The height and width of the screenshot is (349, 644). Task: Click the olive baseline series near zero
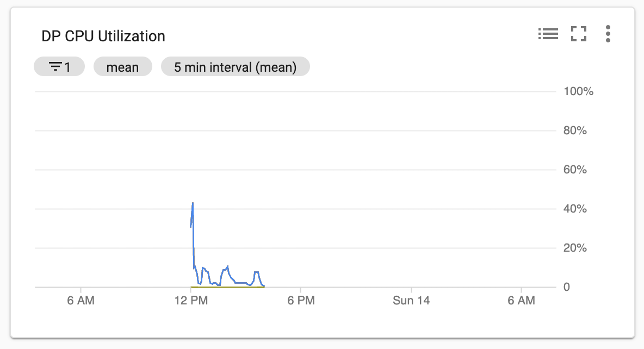tap(227, 287)
